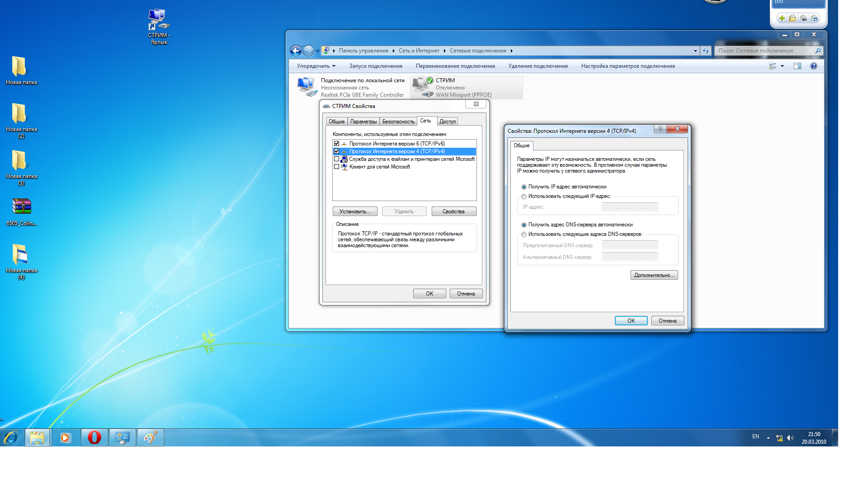Select the local area connection icon

[x=307, y=87]
